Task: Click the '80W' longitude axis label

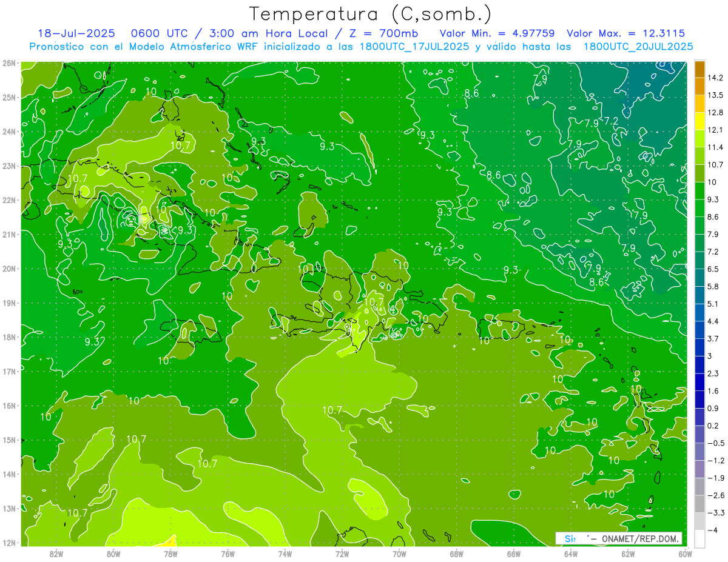Action: [x=113, y=554]
